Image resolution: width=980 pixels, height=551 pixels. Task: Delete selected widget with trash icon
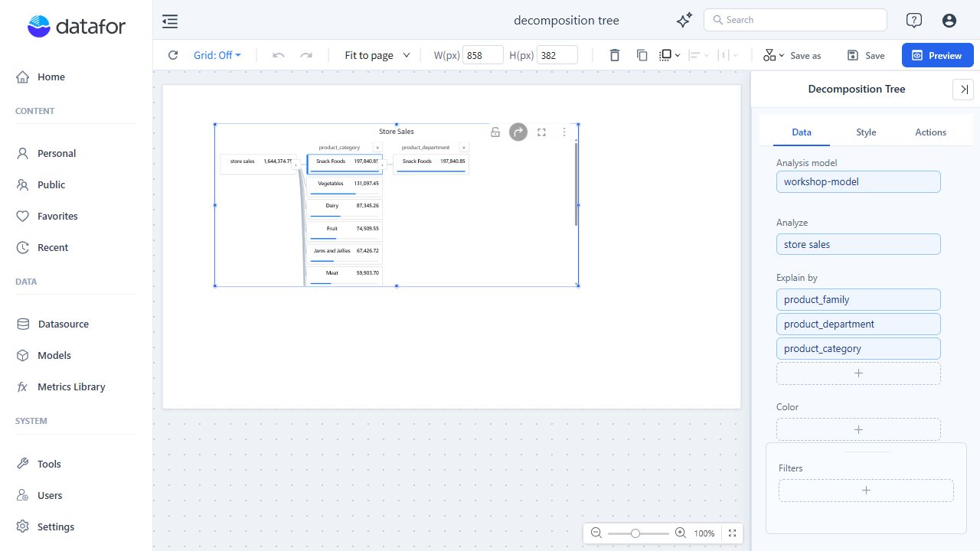click(615, 55)
